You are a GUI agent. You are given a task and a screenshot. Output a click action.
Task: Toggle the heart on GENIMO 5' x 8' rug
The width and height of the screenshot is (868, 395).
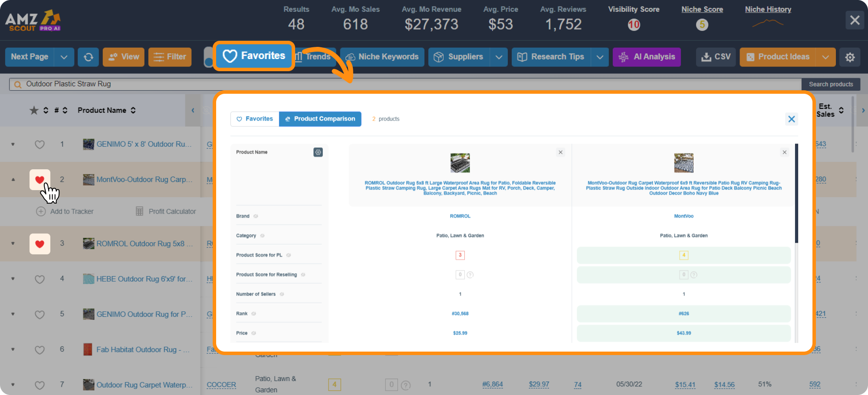(39, 144)
